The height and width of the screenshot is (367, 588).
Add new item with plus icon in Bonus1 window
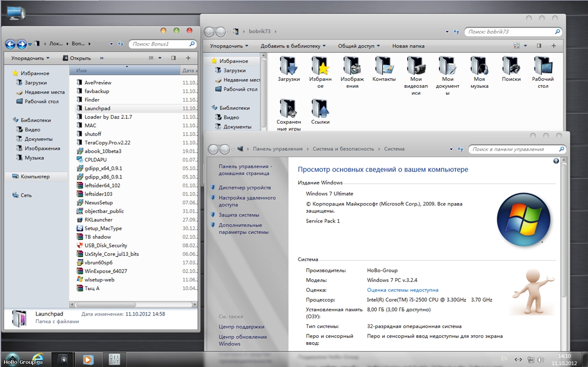pos(188,58)
